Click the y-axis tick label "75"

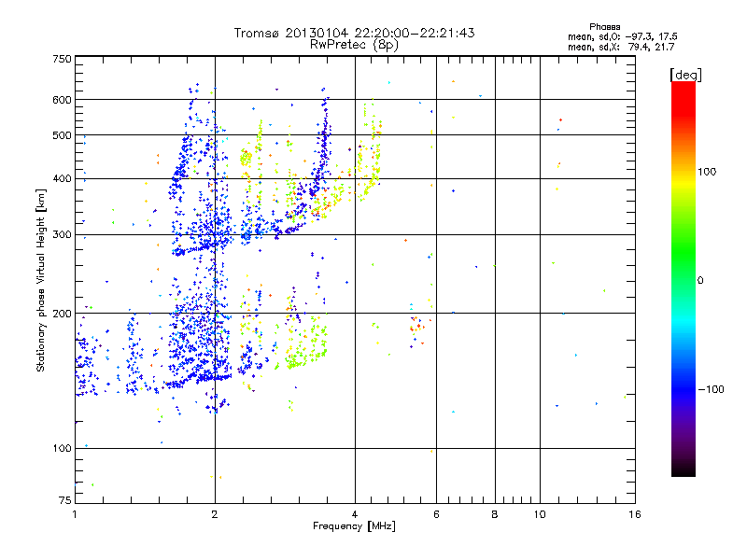(x=65, y=500)
